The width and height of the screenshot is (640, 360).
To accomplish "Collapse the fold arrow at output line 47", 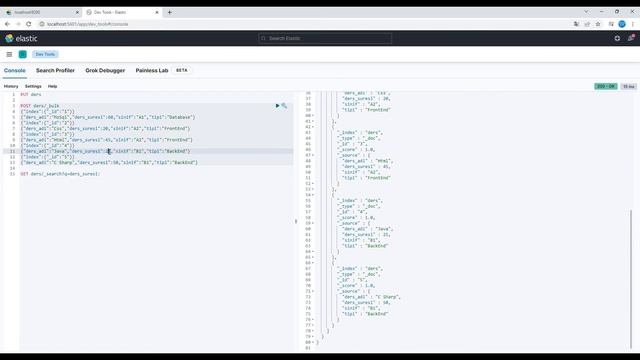I will point(313,156).
